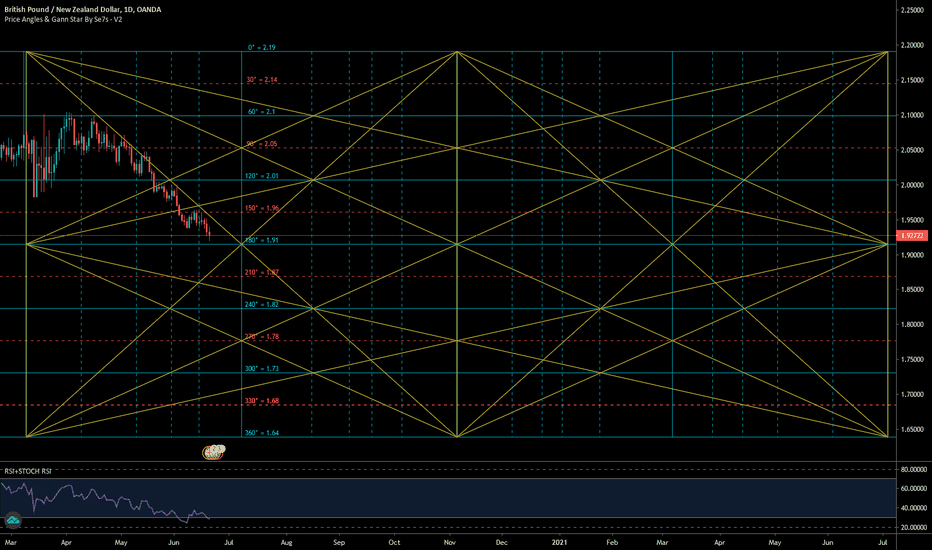Click the Price Angles & Gann Star indicator label

click(x=63, y=19)
